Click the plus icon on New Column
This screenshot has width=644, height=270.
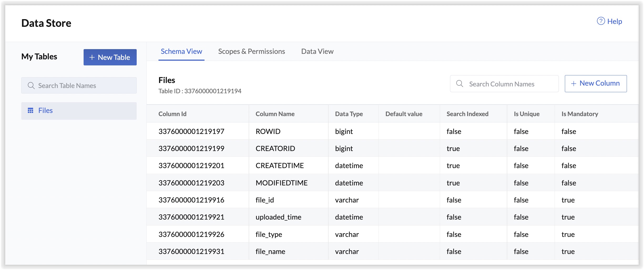pyautogui.click(x=574, y=84)
